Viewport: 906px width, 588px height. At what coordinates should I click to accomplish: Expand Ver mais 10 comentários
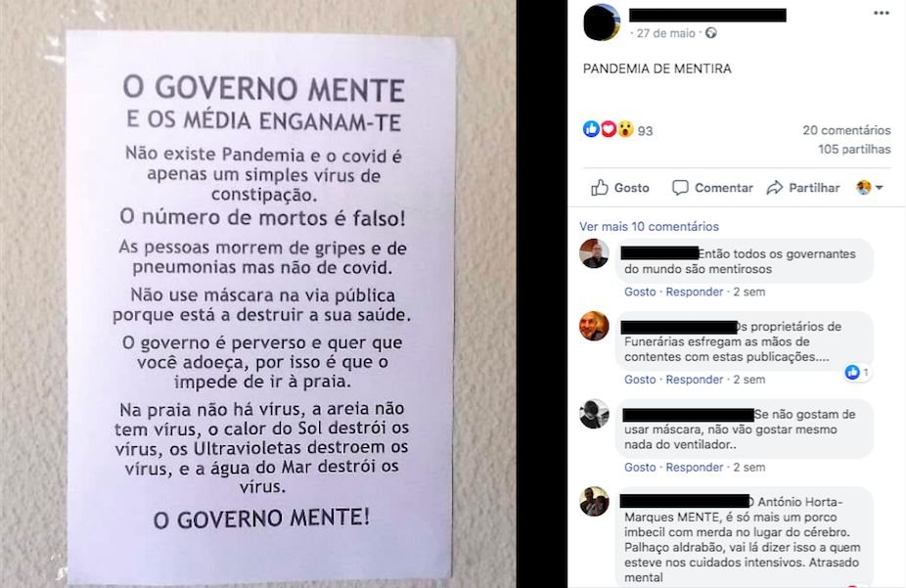(x=649, y=226)
